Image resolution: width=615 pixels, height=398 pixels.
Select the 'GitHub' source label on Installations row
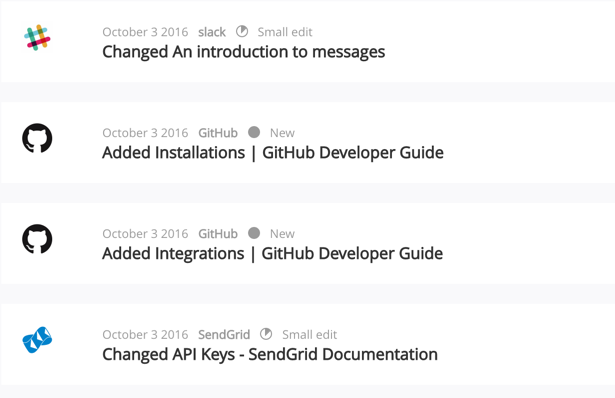pyautogui.click(x=218, y=133)
